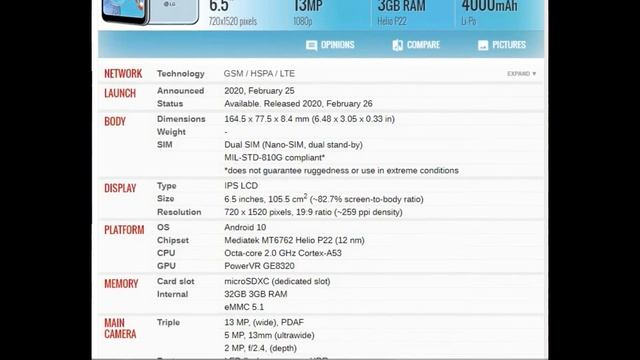Click the Announced label

pyautogui.click(x=180, y=91)
